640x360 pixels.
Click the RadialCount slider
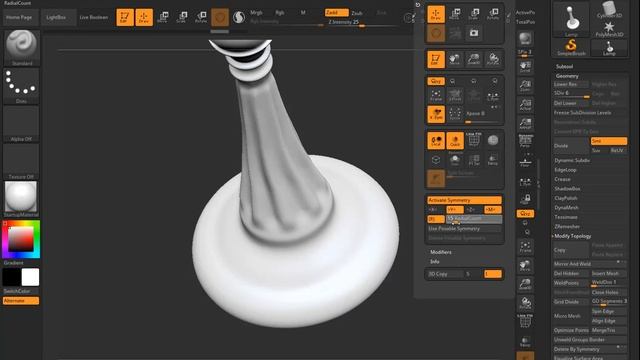(x=473, y=219)
